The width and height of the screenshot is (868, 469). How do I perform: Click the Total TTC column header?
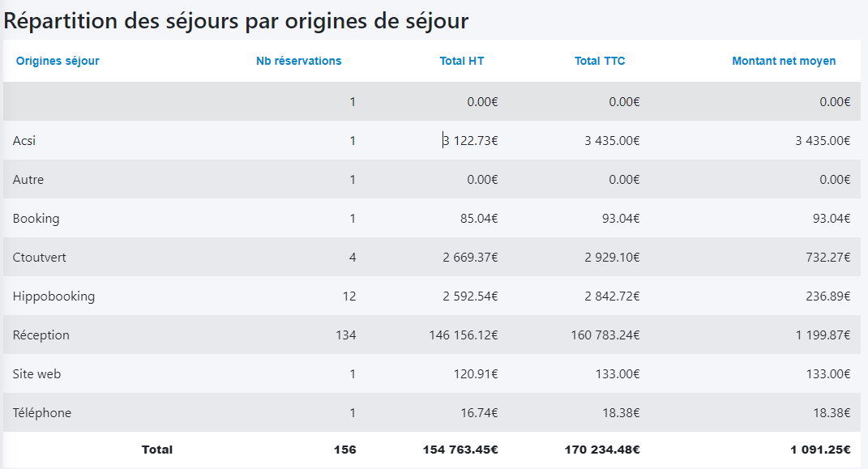(600, 61)
